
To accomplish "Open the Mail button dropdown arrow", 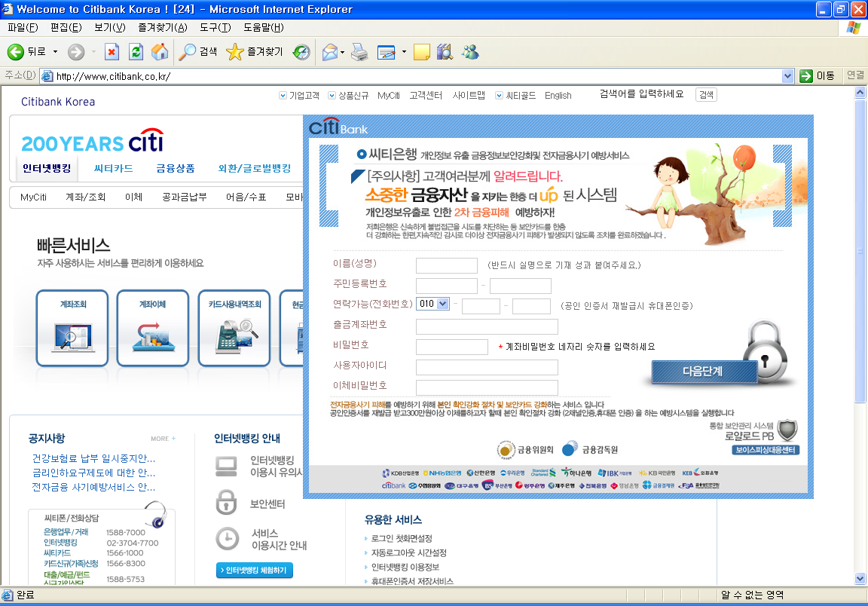I will (343, 52).
